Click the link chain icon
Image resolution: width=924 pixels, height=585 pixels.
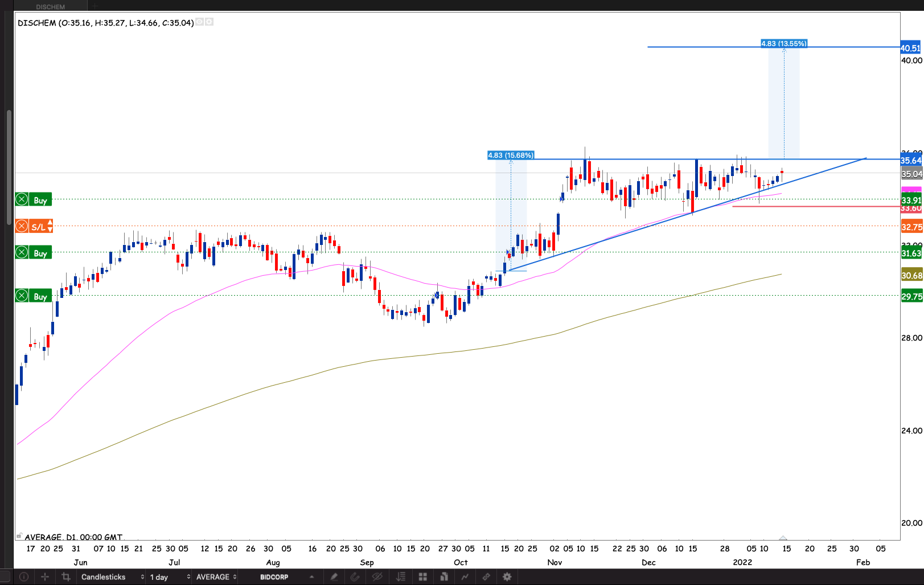[x=486, y=577]
